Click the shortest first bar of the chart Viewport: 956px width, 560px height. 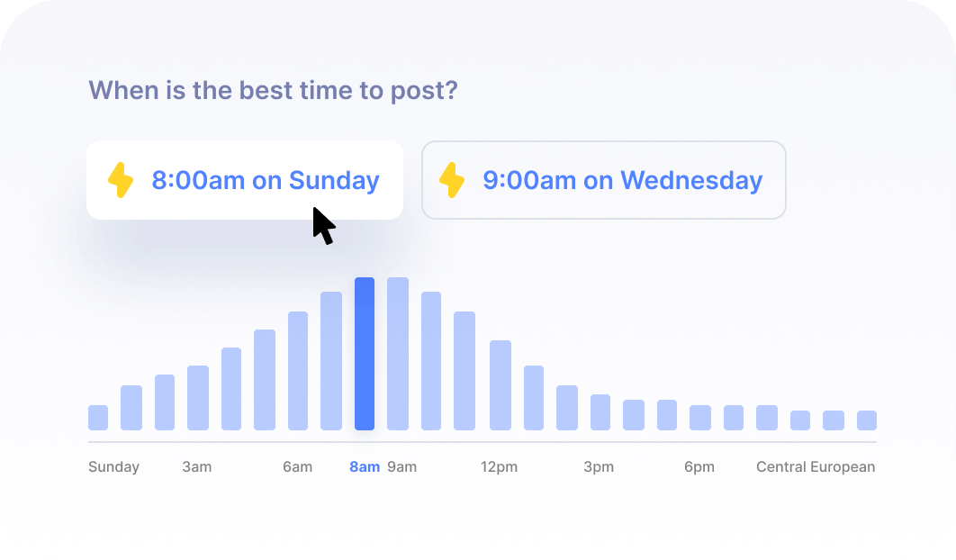tap(96, 417)
